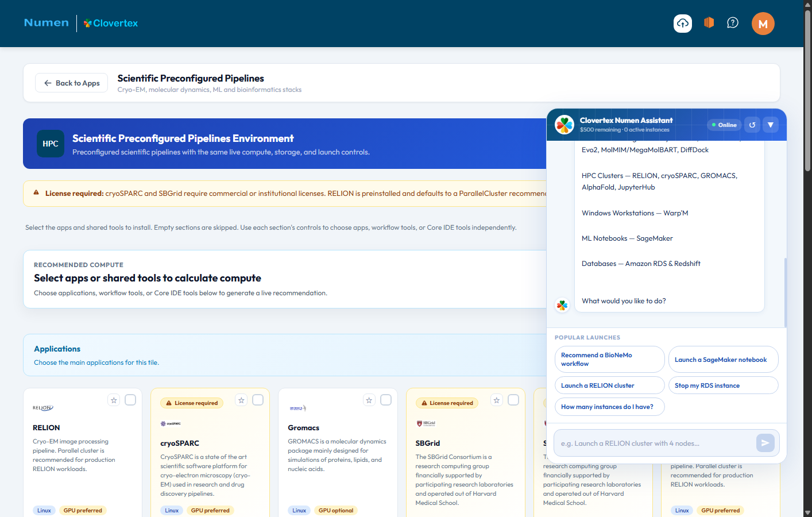This screenshot has height=517, width=812.
Task: Select the RELION app checkbox
Action: pos(130,400)
